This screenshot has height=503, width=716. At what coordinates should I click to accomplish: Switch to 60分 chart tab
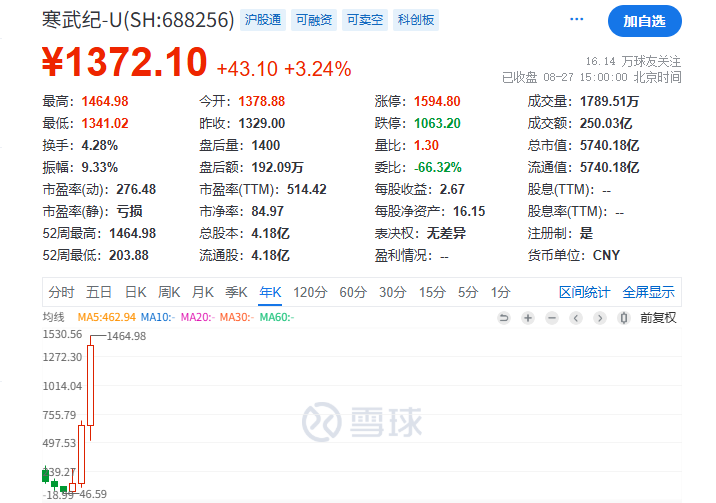pyautogui.click(x=353, y=292)
